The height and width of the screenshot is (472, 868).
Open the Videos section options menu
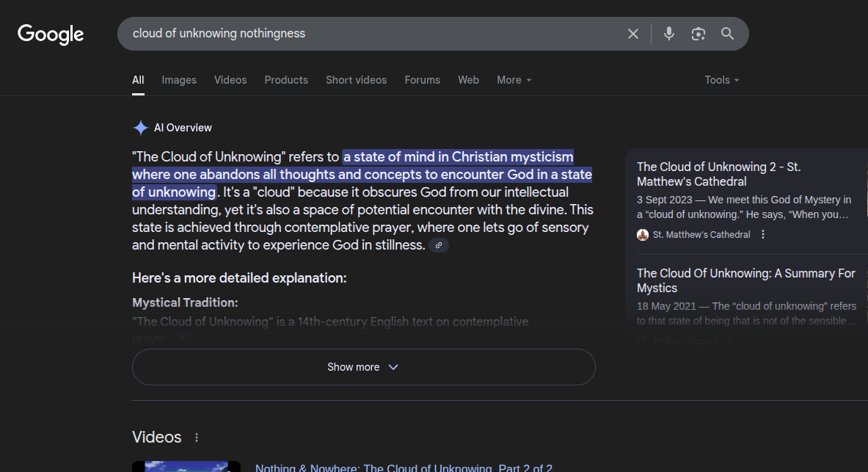tap(197, 437)
